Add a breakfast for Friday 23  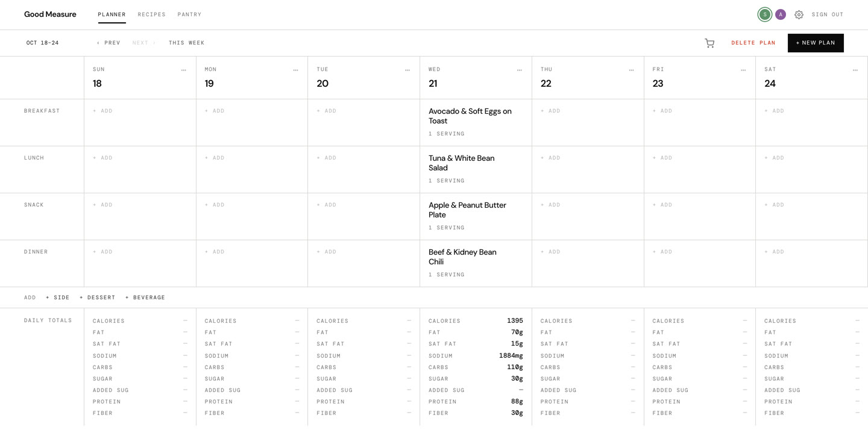[x=662, y=111]
